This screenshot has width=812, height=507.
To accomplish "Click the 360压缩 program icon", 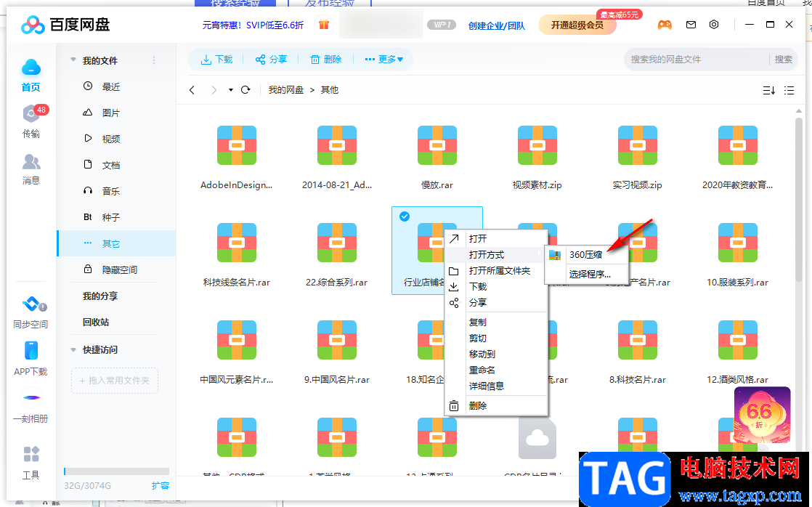I will tap(555, 254).
